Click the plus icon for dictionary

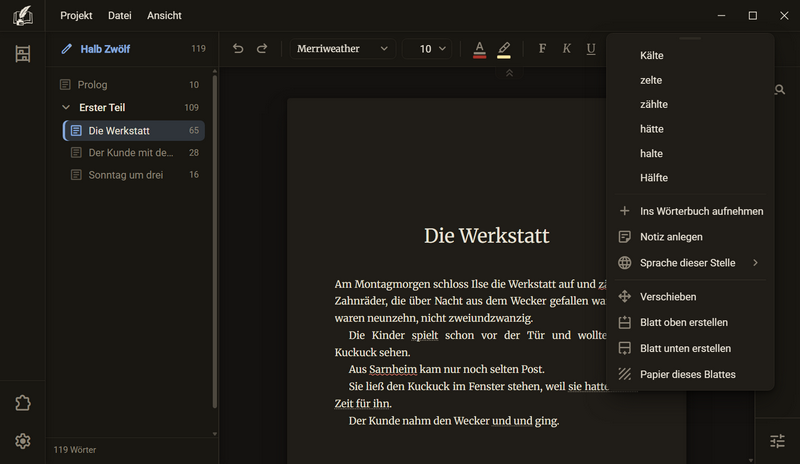click(624, 211)
